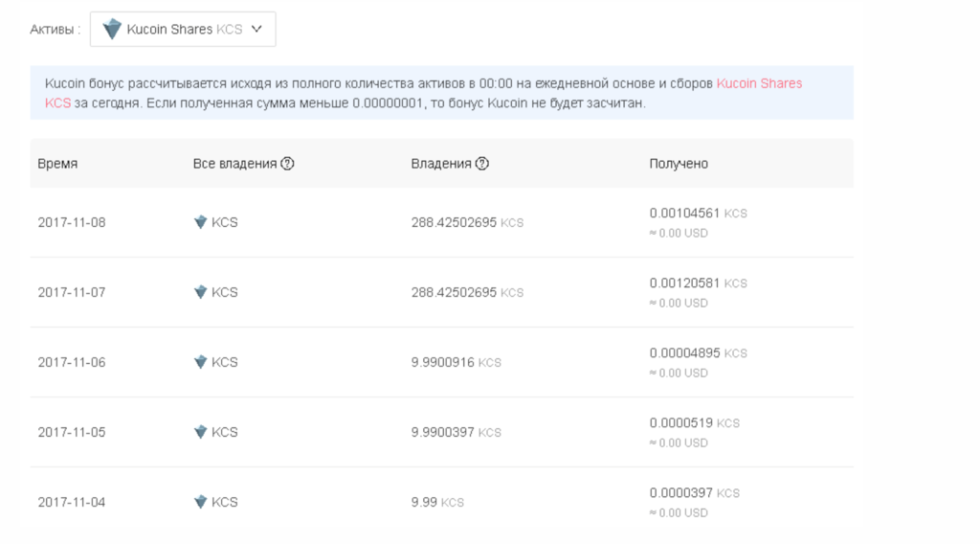Viewport: 980px width, 544px height.
Task: Select the date 2017-11-06
Action: click(71, 363)
